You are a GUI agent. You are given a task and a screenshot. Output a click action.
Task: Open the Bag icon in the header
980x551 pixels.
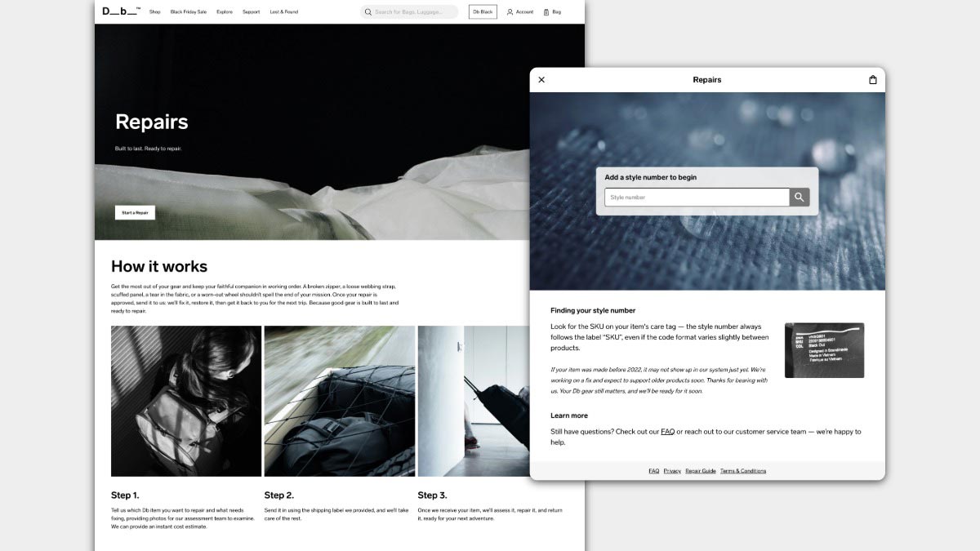click(546, 12)
